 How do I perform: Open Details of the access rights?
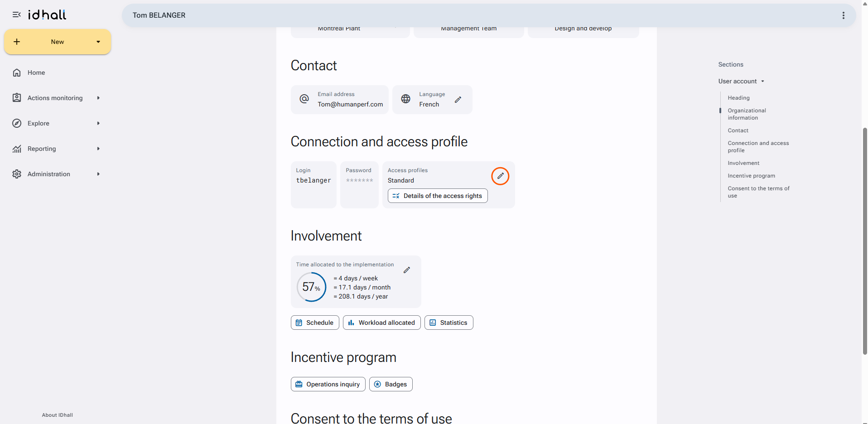tap(438, 196)
